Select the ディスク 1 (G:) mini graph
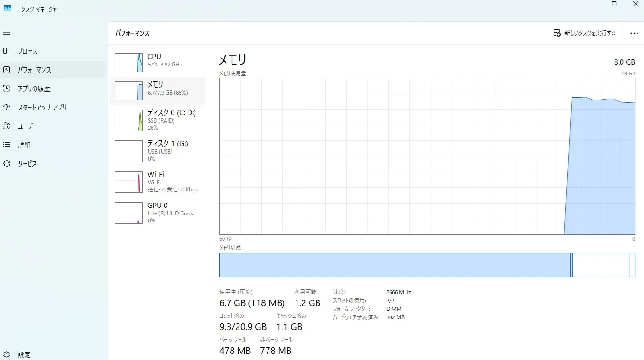 click(x=129, y=151)
